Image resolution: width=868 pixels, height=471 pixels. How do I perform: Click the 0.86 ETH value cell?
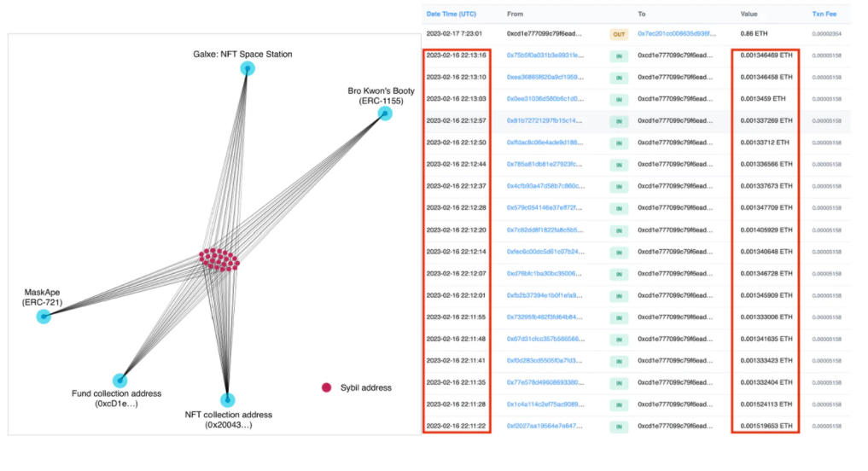754,34
